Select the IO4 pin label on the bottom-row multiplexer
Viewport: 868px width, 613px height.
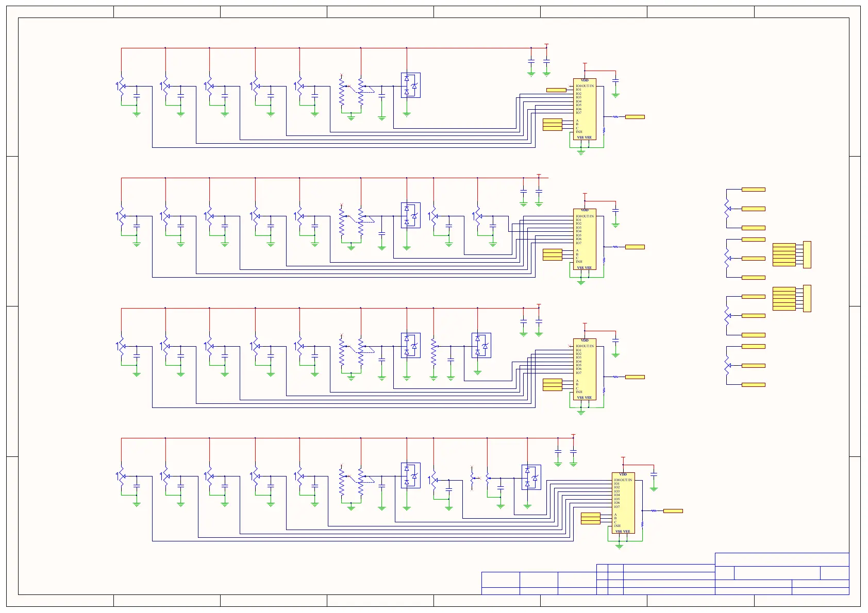click(x=617, y=496)
